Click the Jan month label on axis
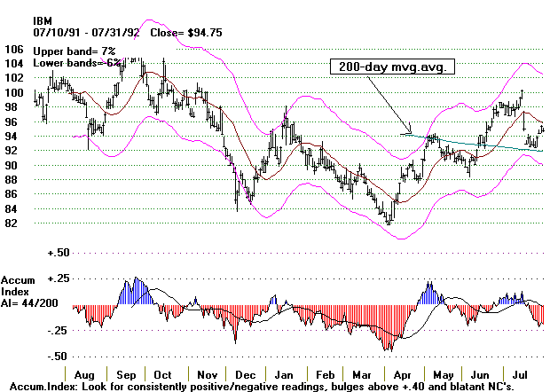The width and height of the screenshot is (550, 392). (286, 374)
